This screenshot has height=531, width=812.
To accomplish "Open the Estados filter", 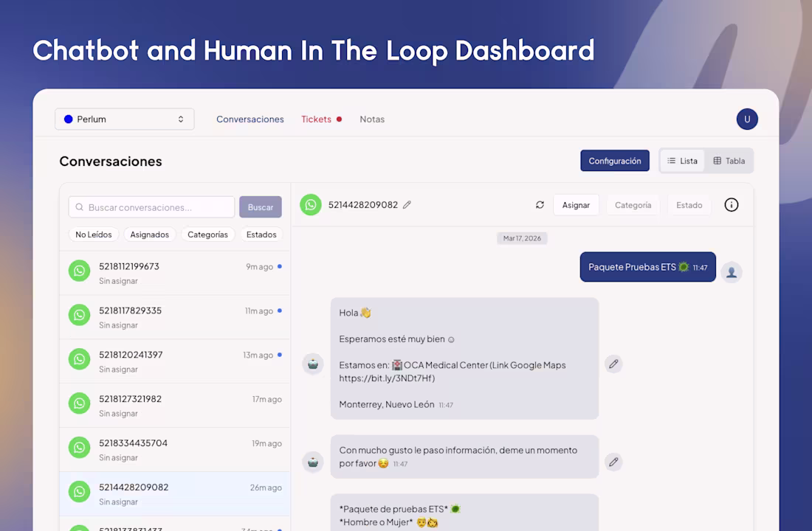I will tap(261, 235).
